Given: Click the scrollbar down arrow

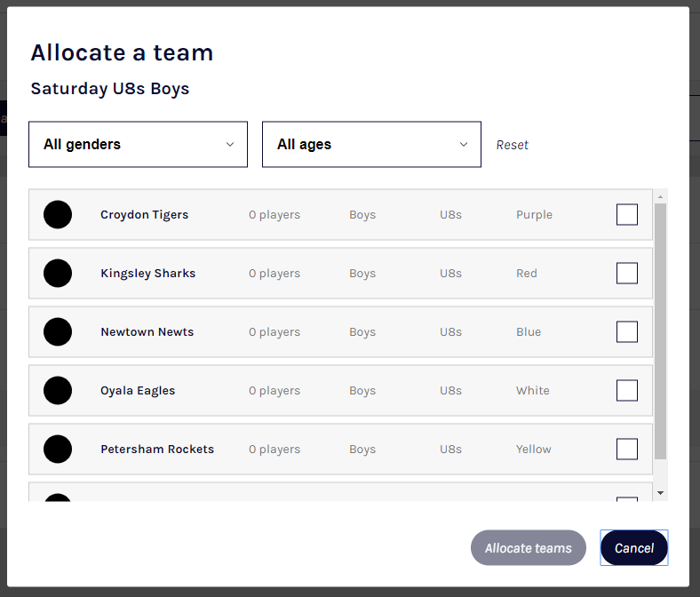Looking at the screenshot, I should click(x=660, y=492).
